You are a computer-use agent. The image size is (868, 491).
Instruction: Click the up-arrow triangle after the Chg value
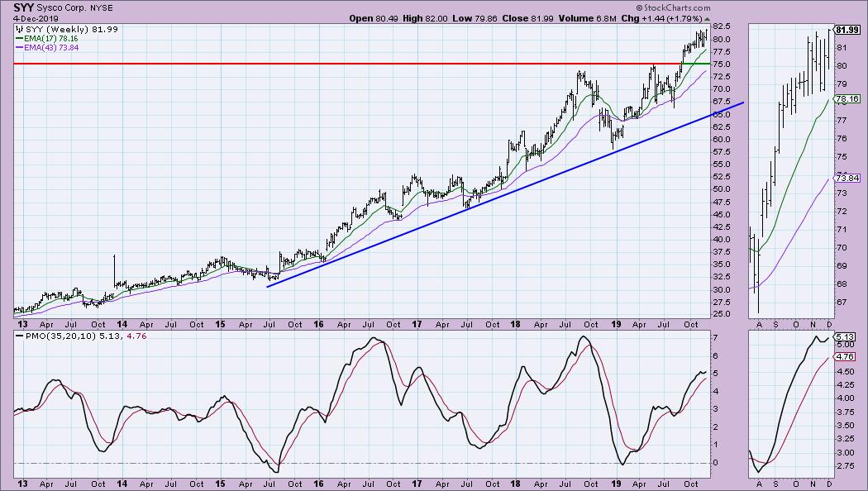click(x=707, y=19)
